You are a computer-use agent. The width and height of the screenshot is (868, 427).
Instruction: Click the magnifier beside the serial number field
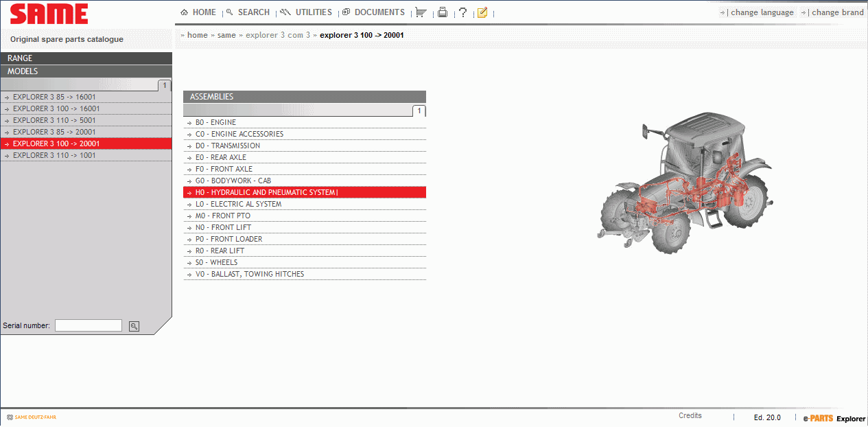tap(133, 325)
